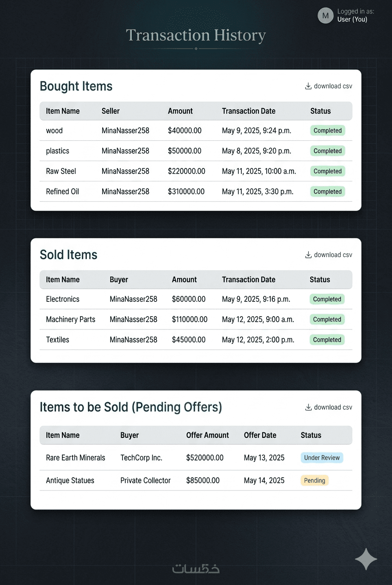Viewport: 392px width, 585px height.
Task: Click the Arabic logo at page bottom
Action: click(x=196, y=568)
